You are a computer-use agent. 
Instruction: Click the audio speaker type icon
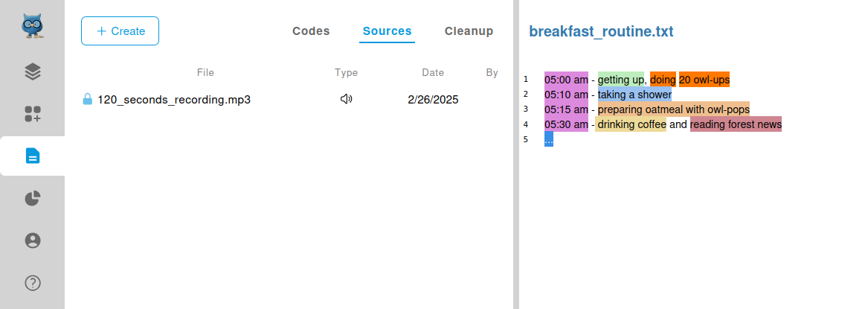(346, 99)
